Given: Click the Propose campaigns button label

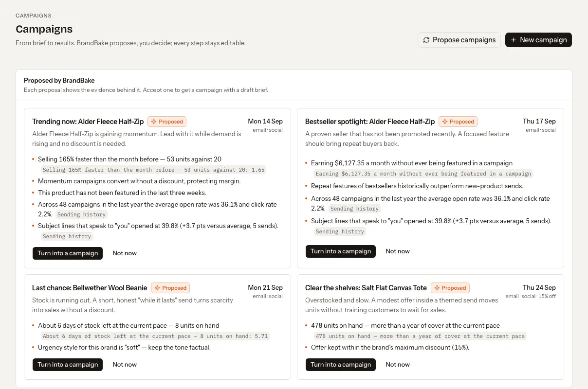Looking at the screenshot, I should point(464,40).
